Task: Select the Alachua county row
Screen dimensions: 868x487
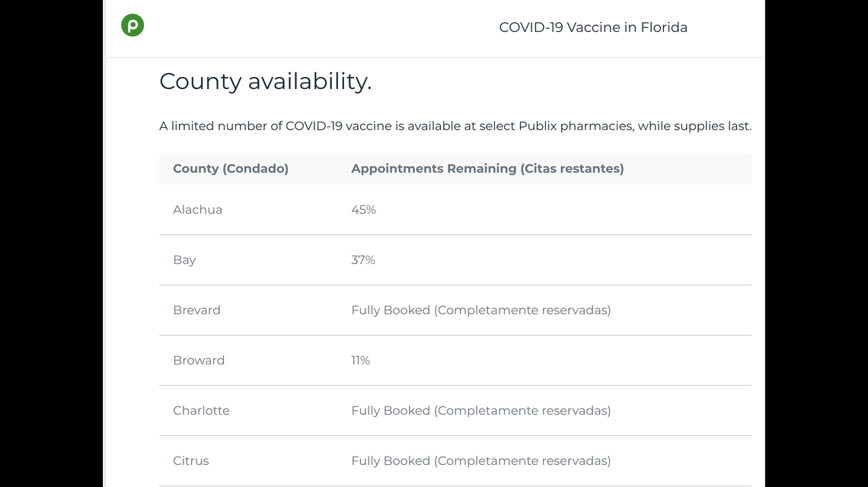Action: pos(197,209)
